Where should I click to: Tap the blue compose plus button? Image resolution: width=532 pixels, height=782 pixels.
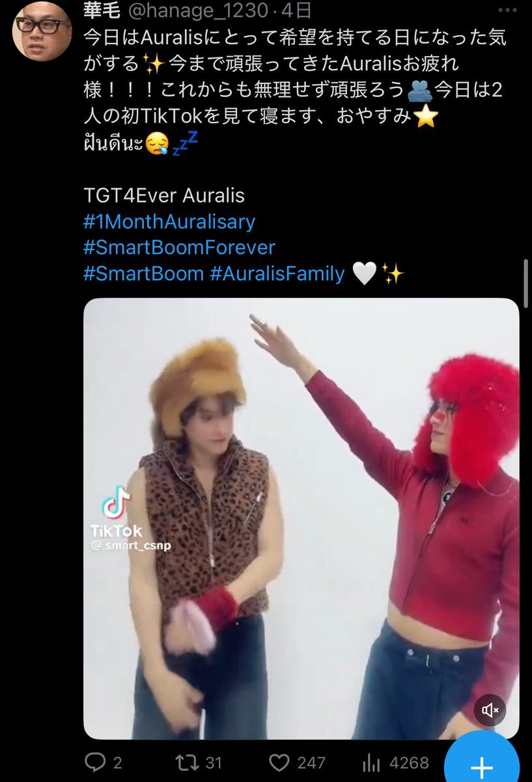click(x=482, y=759)
